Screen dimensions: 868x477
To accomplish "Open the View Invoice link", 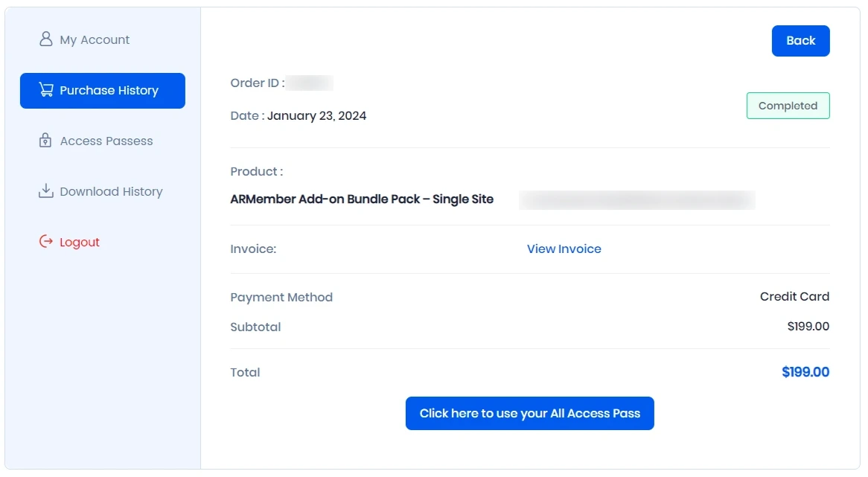I will tap(564, 249).
